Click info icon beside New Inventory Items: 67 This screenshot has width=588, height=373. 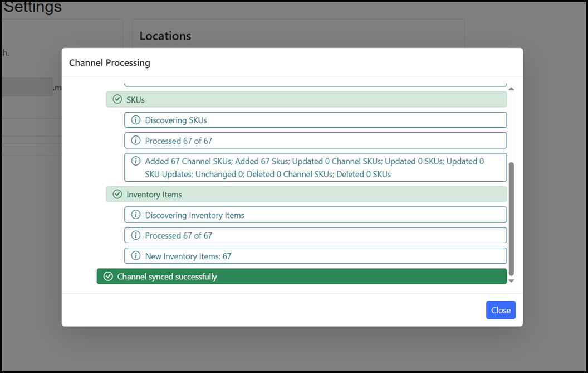(x=135, y=256)
